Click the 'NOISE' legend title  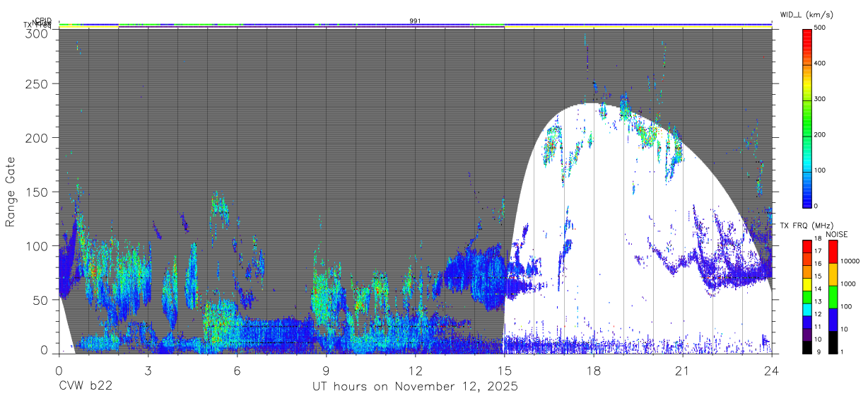(x=836, y=234)
